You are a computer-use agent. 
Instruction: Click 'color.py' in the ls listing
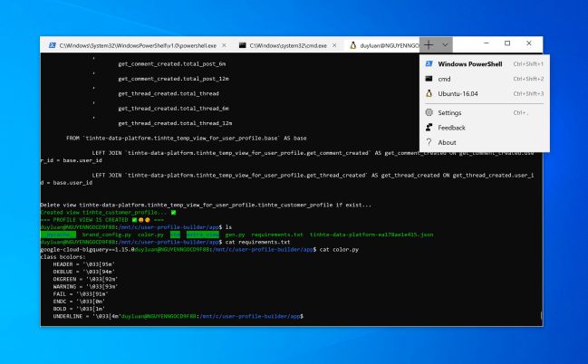coord(150,235)
